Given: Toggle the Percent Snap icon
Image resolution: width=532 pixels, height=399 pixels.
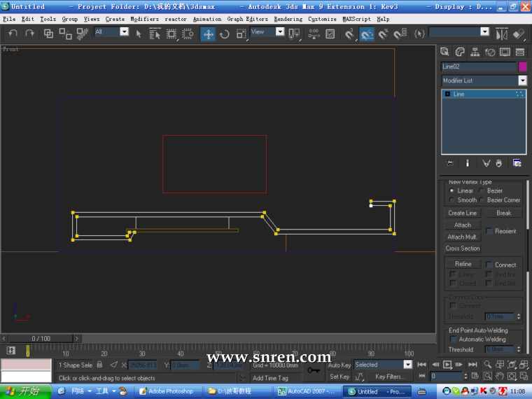Looking at the screenshot, I should tap(383, 34).
